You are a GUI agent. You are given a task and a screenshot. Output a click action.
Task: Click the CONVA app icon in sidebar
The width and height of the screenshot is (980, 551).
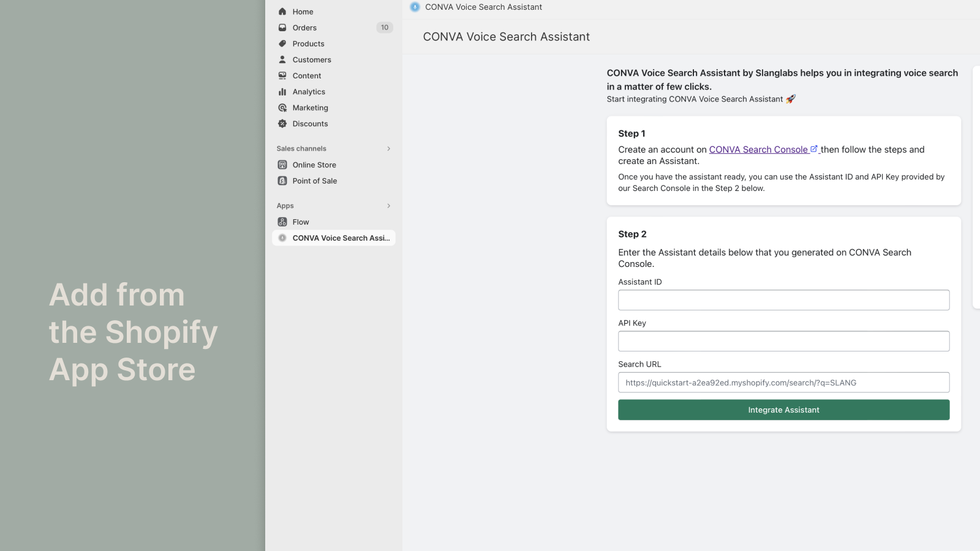282,238
